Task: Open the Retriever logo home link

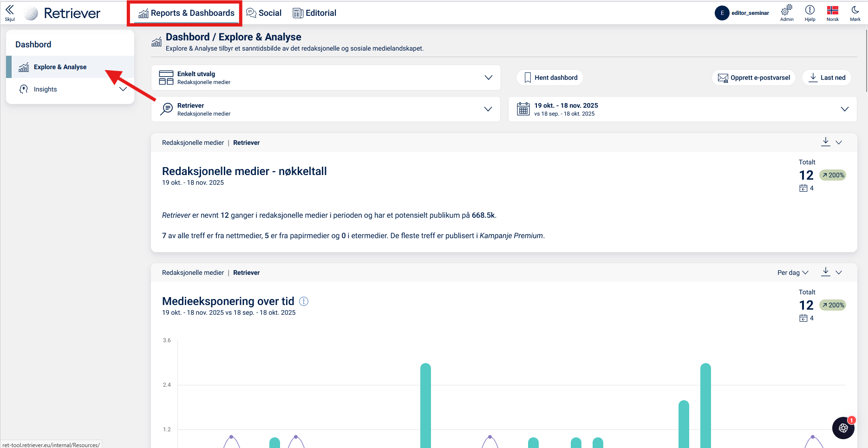Action: 63,13
